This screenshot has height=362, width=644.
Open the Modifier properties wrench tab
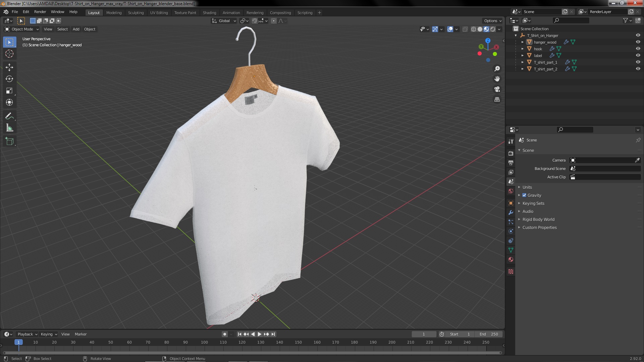coord(511,213)
